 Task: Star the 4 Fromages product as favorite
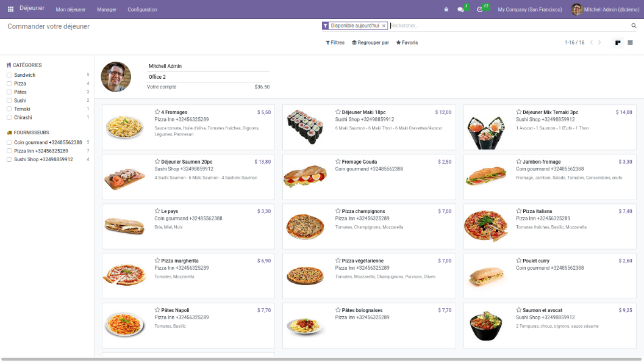tap(157, 112)
